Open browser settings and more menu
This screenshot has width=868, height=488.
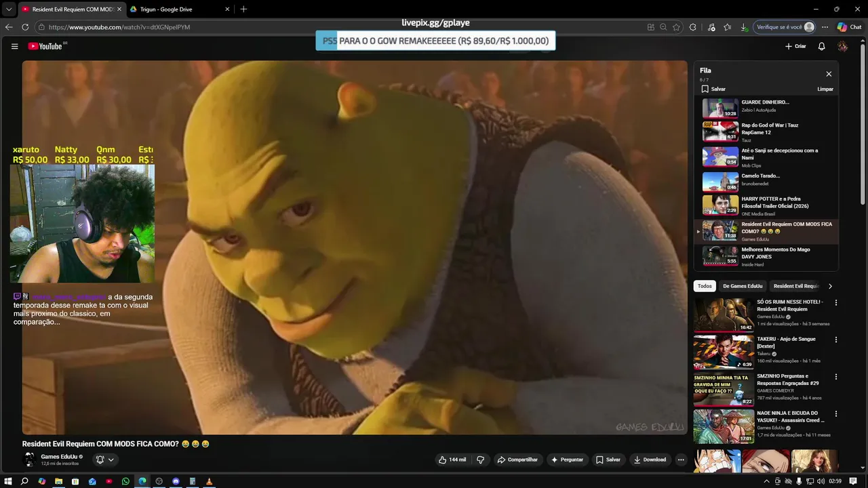click(825, 27)
